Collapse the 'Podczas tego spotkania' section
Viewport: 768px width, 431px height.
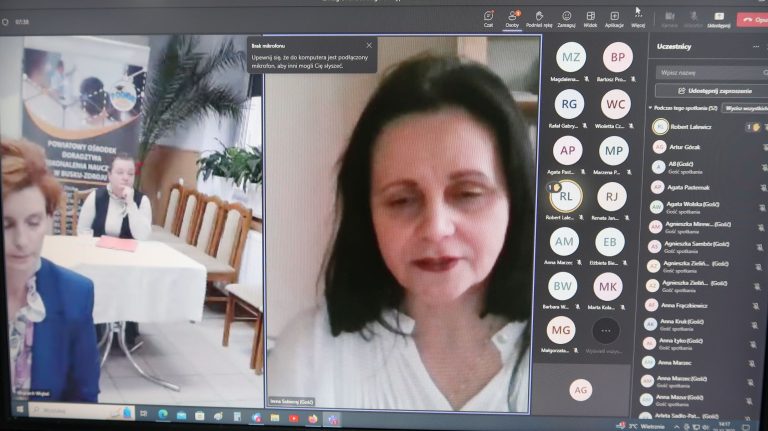(650, 108)
